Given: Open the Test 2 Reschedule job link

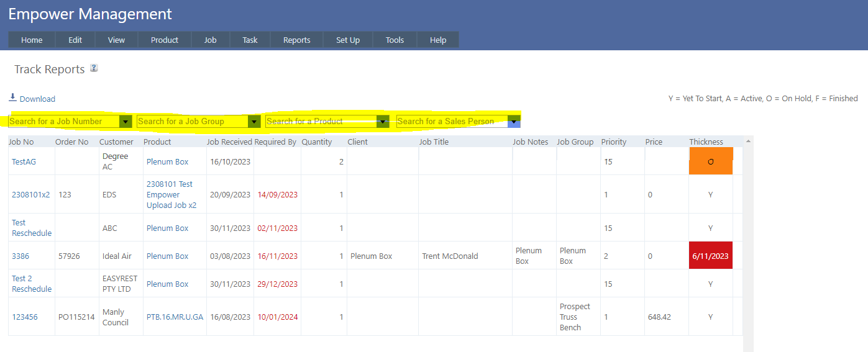Looking at the screenshot, I should tap(31, 284).
